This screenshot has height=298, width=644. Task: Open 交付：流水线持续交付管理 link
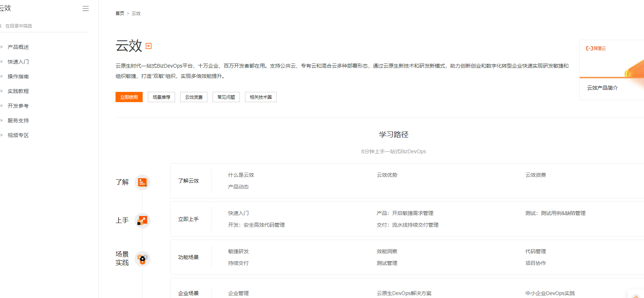pos(408,225)
